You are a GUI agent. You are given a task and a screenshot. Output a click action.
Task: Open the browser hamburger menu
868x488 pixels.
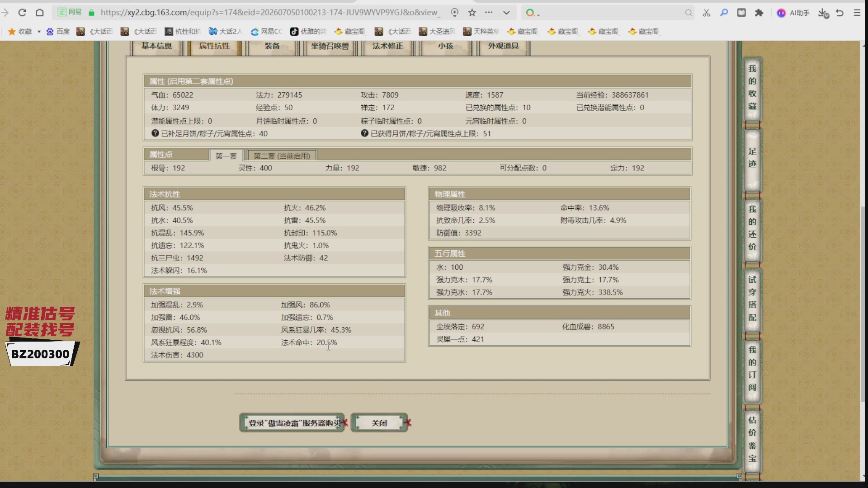coord(857,13)
